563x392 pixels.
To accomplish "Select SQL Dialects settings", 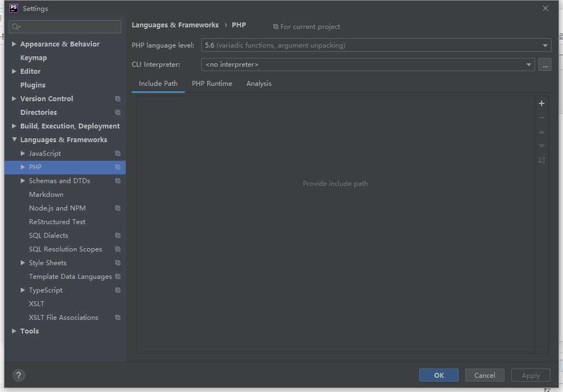I will pos(49,236).
